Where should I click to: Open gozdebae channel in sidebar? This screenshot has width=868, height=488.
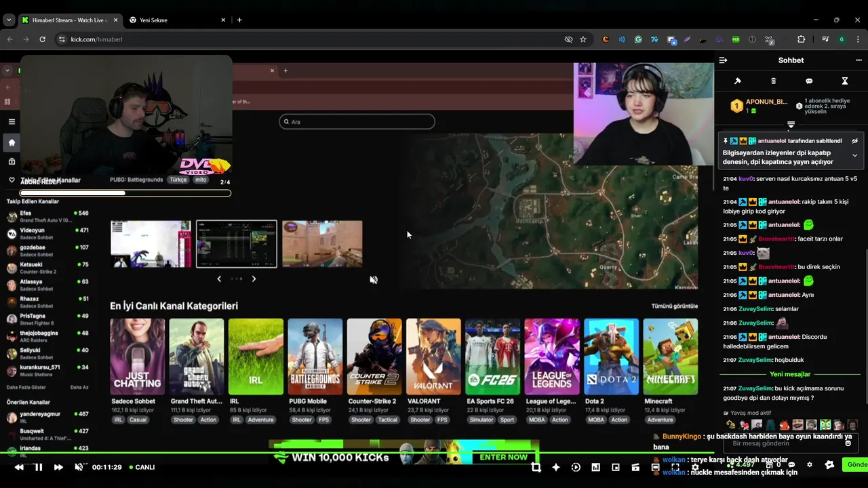click(46, 251)
